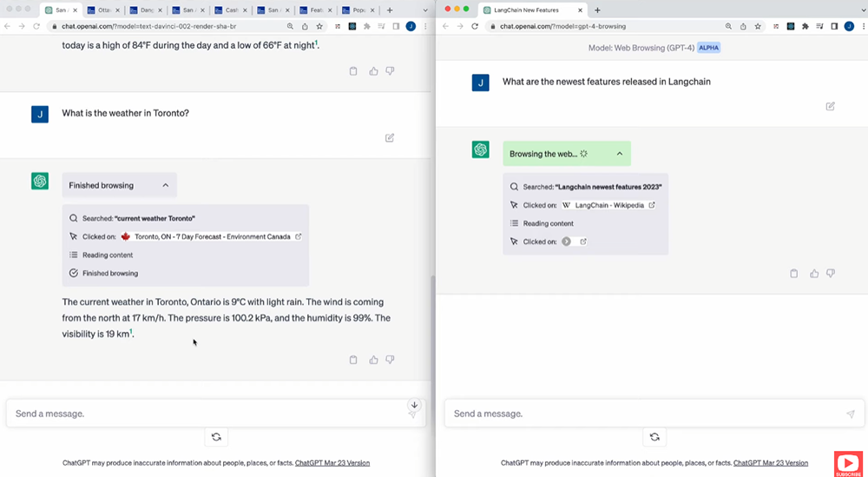This screenshot has width=868, height=477.
Task: Click zoom magnifier in right address bar
Action: point(728,26)
